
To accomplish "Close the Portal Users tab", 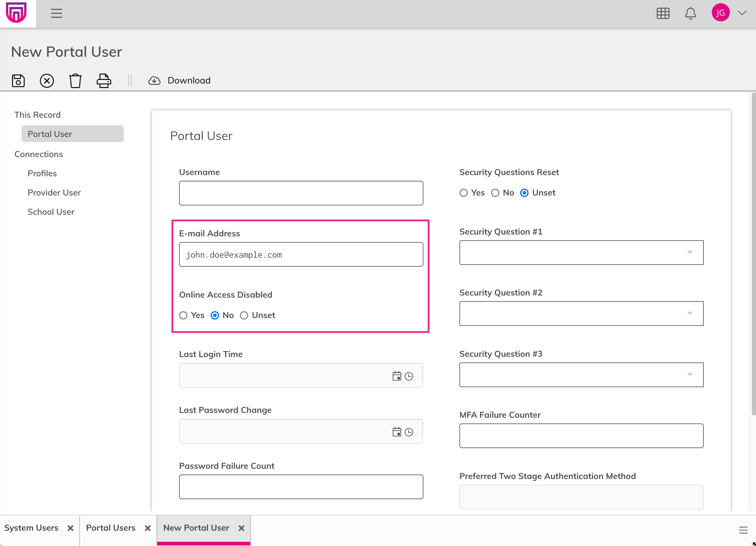I will tap(148, 528).
